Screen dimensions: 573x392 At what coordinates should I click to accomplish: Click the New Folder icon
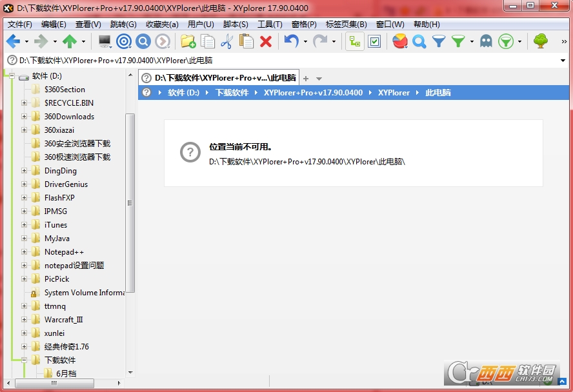pos(188,41)
